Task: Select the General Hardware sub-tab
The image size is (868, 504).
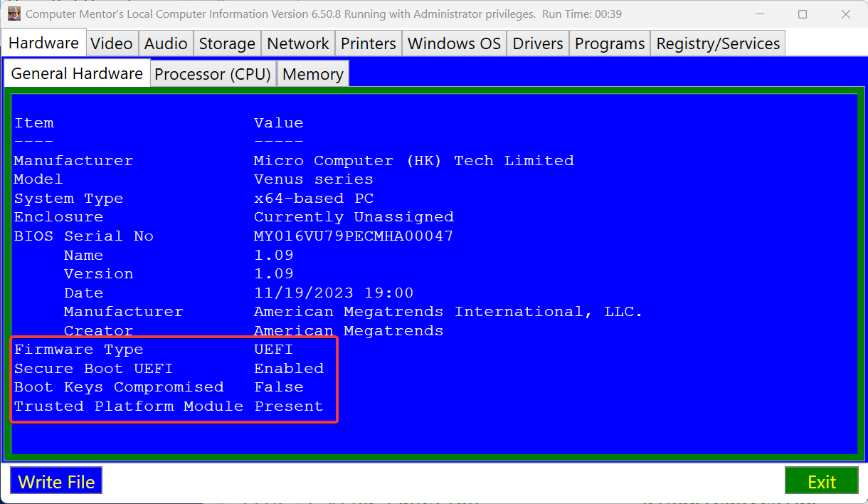Action: (x=77, y=73)
